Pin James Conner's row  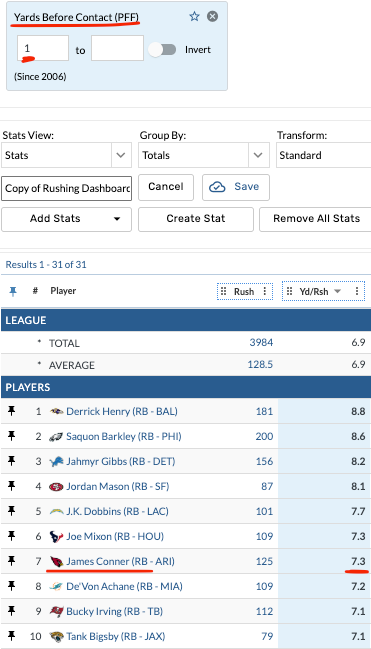12,561
